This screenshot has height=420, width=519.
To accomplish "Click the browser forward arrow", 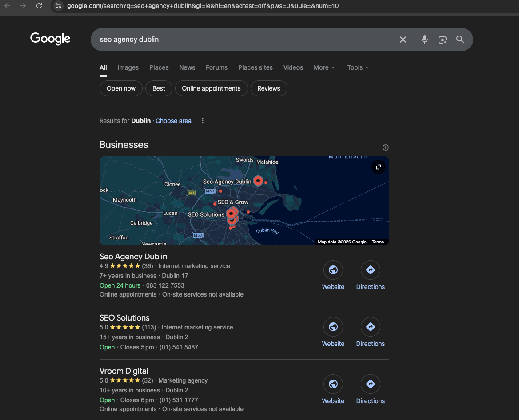I will click(23, 6).
